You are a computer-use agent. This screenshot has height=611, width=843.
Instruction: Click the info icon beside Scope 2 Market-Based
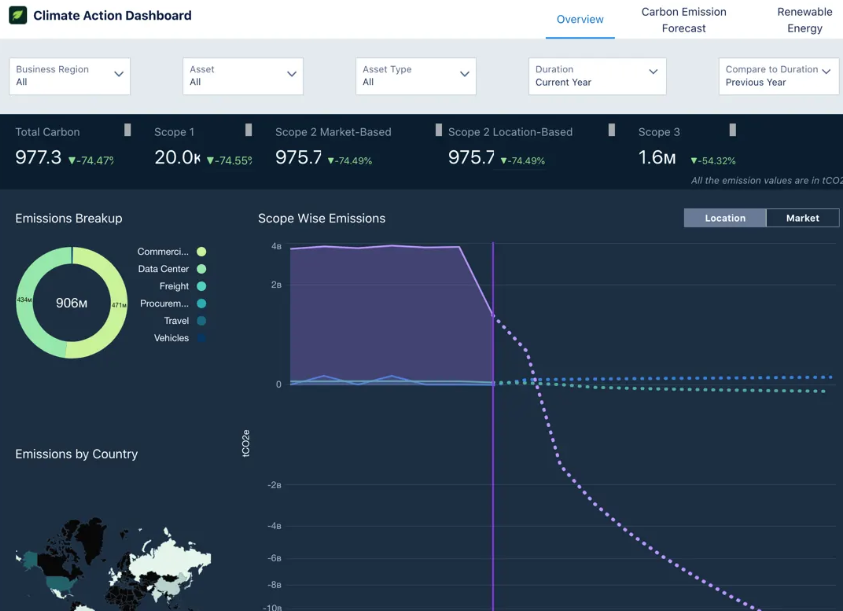(439, 130)
